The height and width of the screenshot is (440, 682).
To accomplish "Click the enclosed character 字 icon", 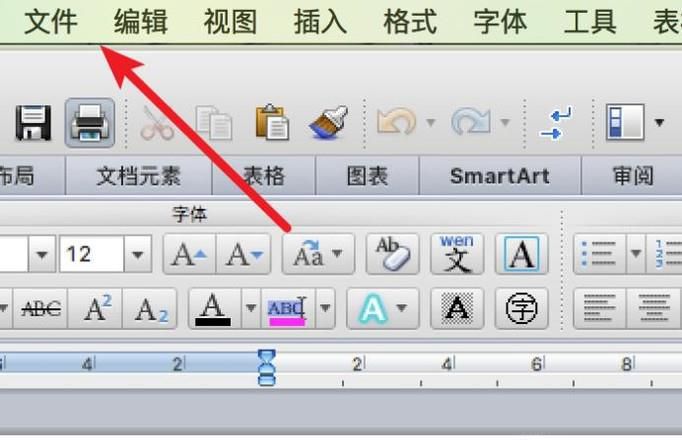I will click(x=521, y=309).
